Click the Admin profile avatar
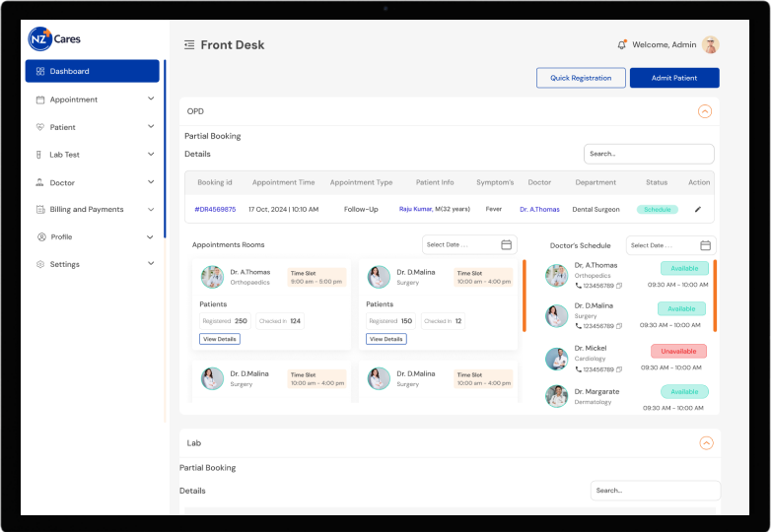Screen dimensions: 771x532 click(710, 45)
